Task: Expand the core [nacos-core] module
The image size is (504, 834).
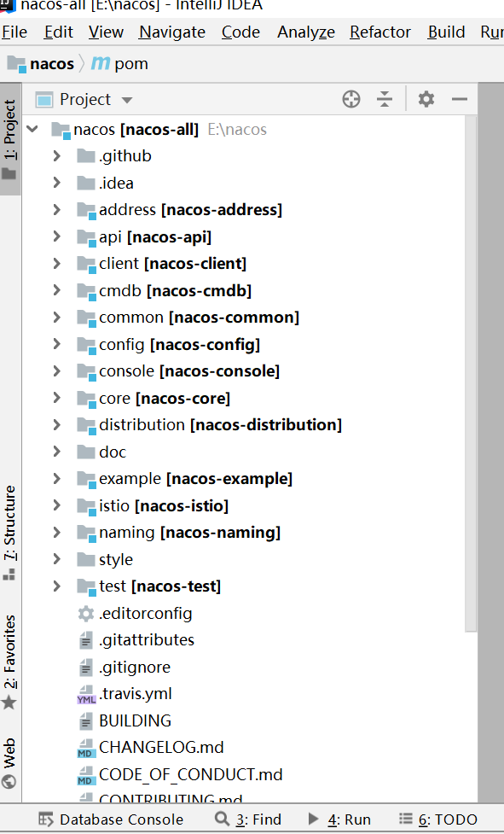Action: tap(57, 398)
